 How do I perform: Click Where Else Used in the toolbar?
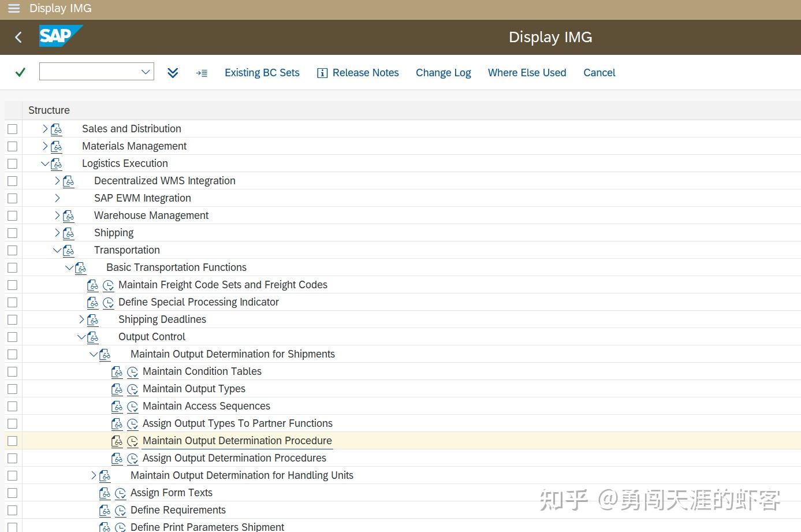pyautogui.click(x=527, y=72)
